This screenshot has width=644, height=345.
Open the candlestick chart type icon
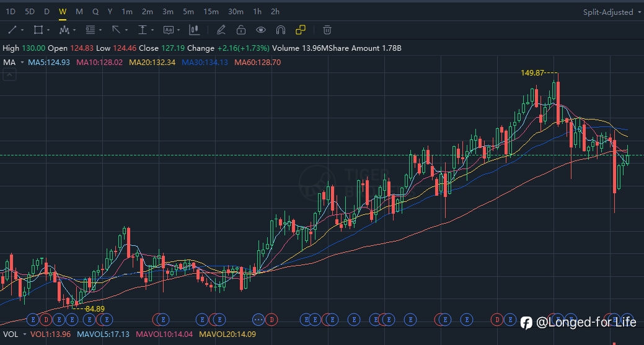(x=194, y=30)
